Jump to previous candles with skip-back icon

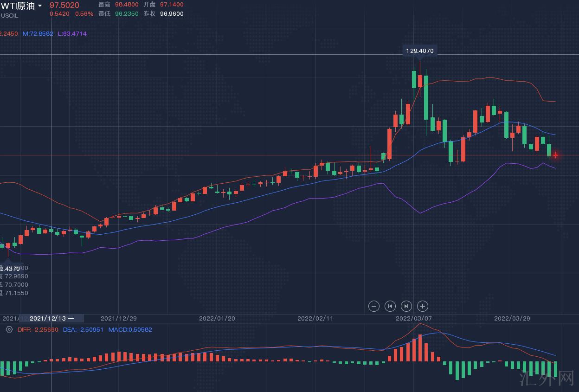point(390,306)
